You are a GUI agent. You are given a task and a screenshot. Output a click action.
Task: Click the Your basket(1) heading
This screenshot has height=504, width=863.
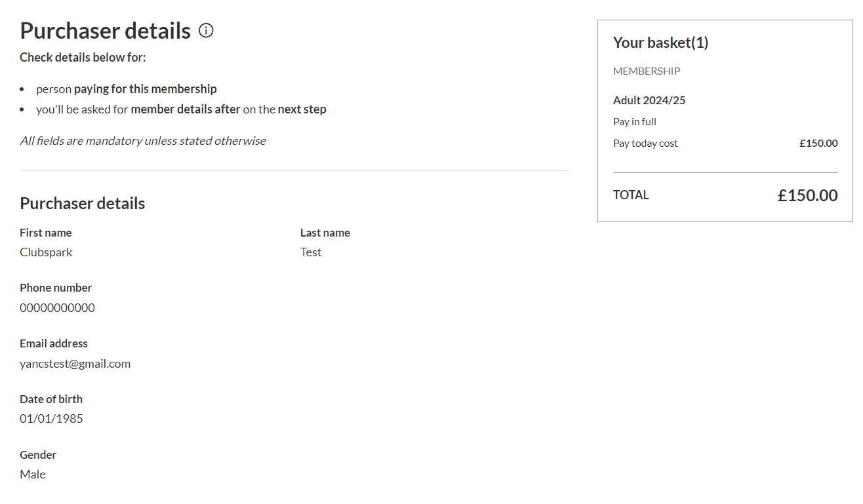tap(660, 43)
